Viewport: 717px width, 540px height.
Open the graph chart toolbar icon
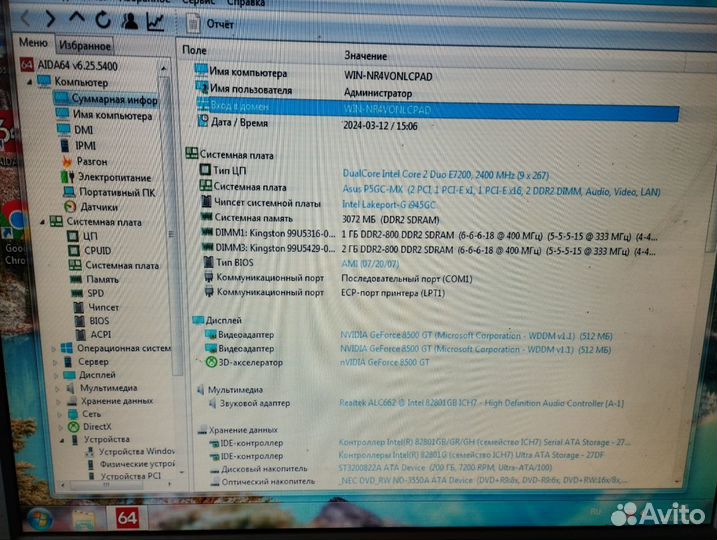[156, 19]
